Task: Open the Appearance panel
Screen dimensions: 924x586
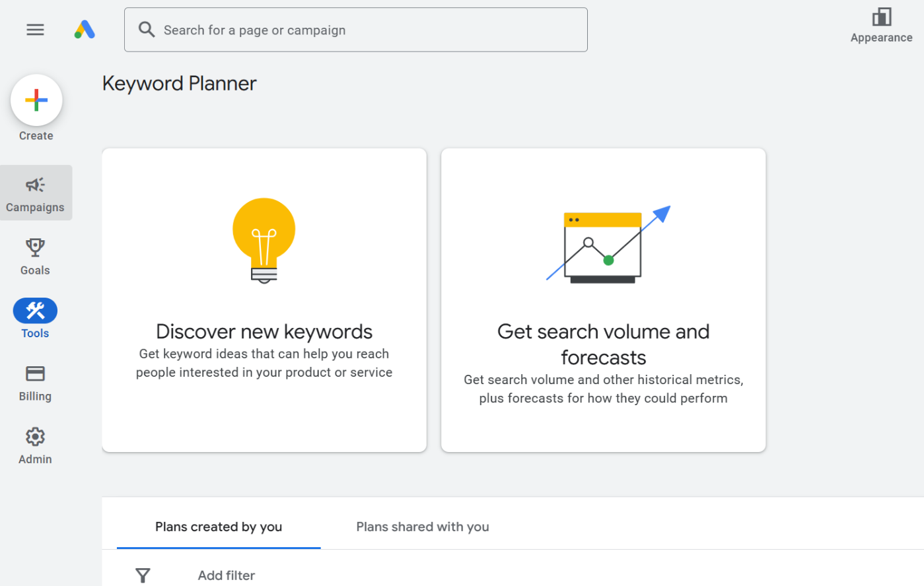Action: [881, 26]
